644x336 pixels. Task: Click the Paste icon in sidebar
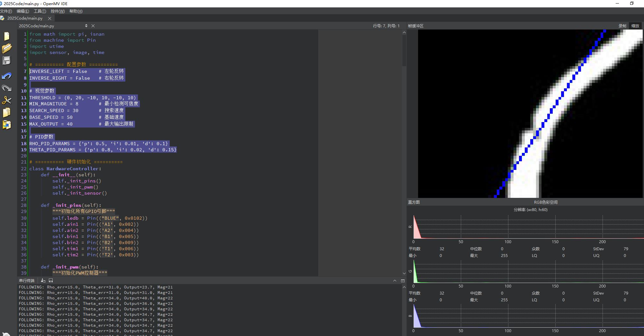point(6,125)
